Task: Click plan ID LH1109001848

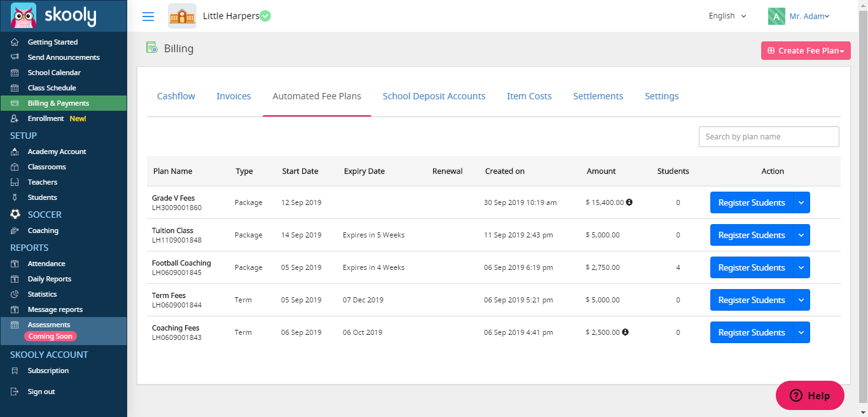Action: pyautogui.click(x=177, y=240)
